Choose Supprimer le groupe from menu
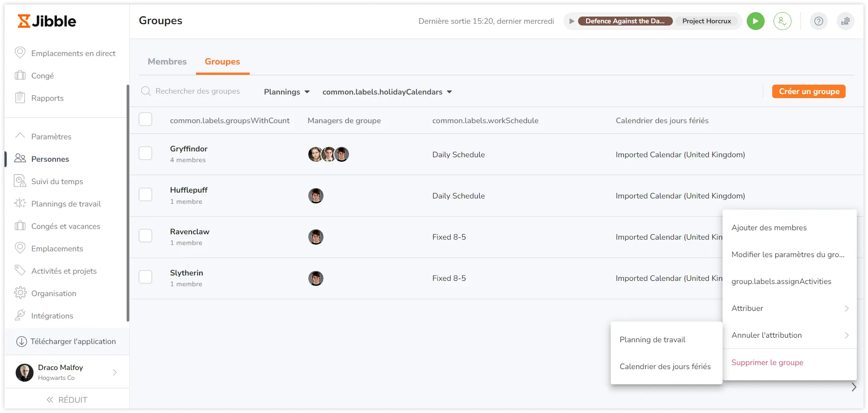868x413 pixels. point(767,362)
